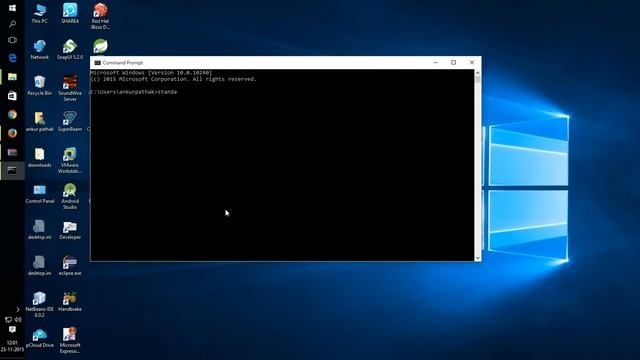
Task: Select the SoundWire Server desktop shortcut
Action: pyautogui.click(x=70, y=88)
